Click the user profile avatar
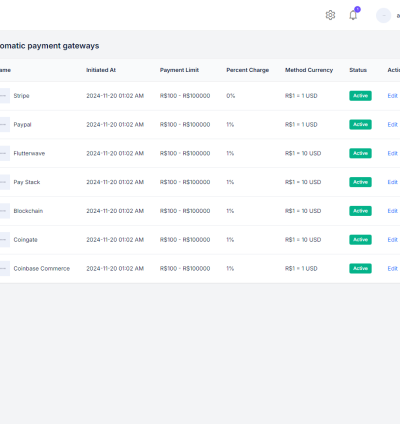The width and height of the screenshot is (400, 424). [x=383, y=16]
